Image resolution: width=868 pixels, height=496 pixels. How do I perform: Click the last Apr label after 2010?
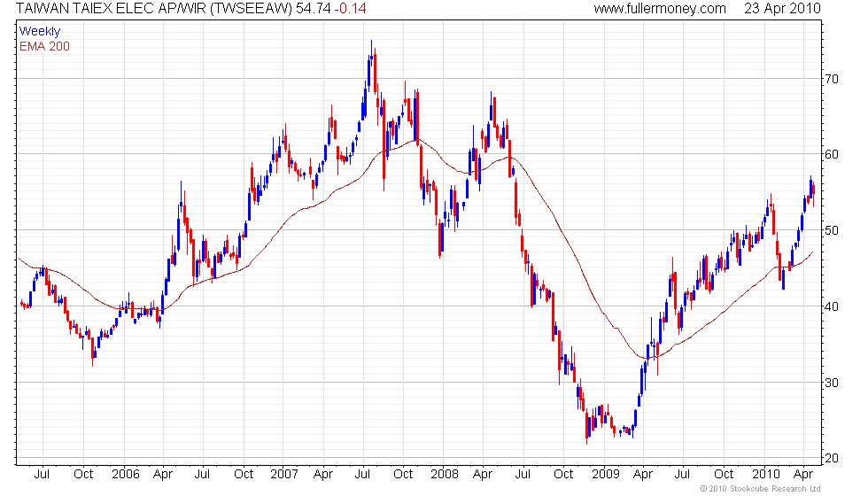803,475
